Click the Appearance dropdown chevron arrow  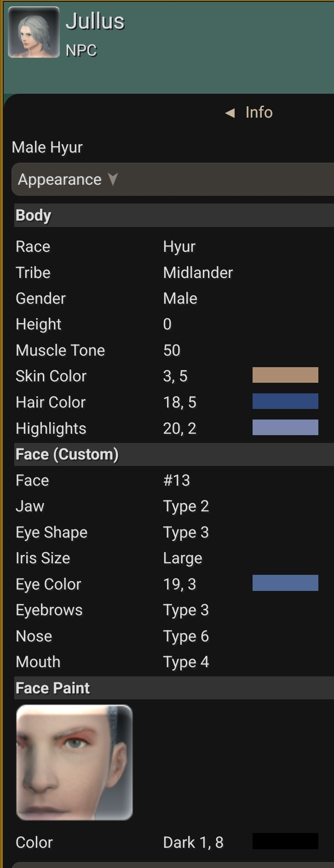tap(113, 179)
